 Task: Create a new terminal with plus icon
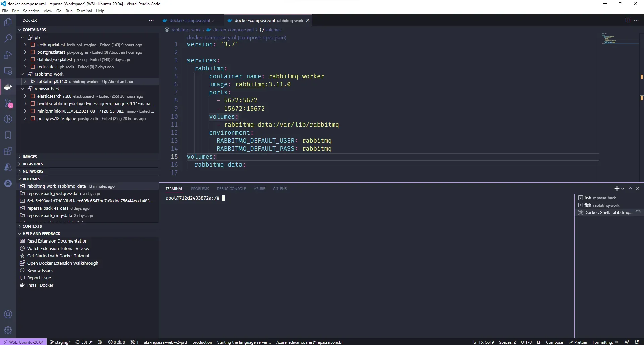(616, 189)
